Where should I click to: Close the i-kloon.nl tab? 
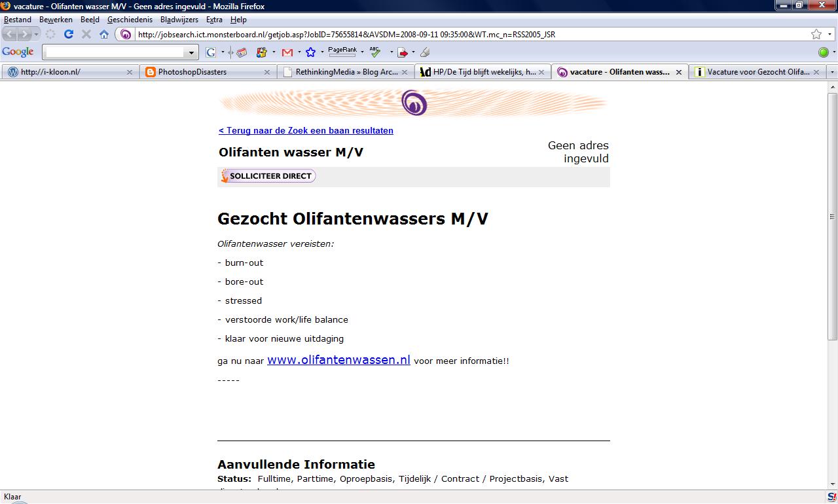coord(129,72)
